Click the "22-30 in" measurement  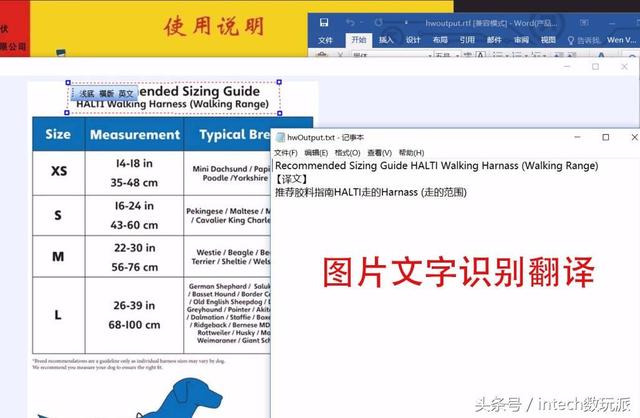pyautogui.click(x=135, y=248)
